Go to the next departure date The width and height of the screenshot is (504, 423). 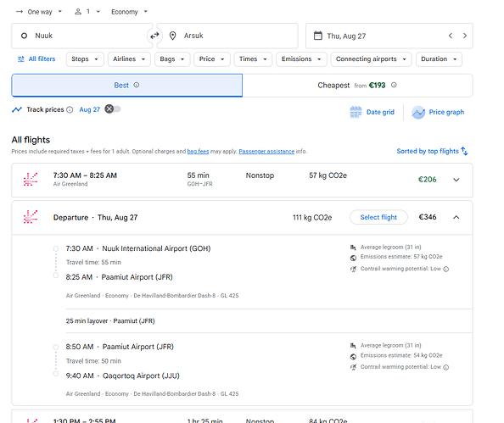464,36
